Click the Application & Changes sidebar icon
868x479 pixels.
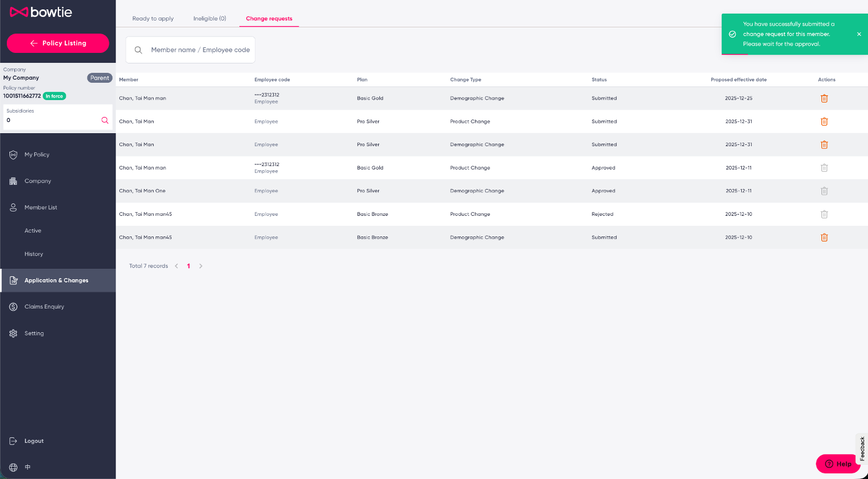(14, 280)
